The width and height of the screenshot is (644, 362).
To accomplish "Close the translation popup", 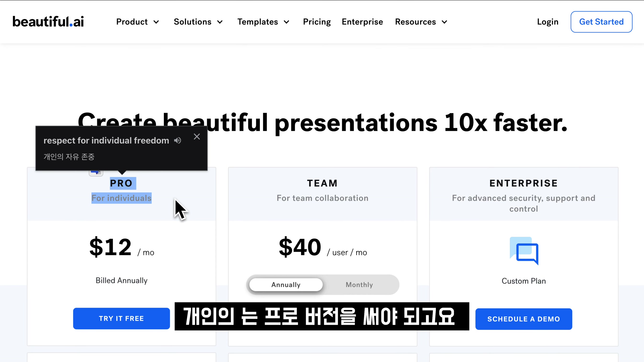I will [197, 137].
